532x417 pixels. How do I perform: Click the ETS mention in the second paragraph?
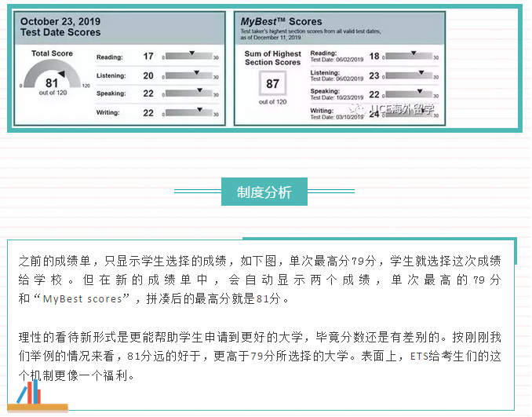coord(417,355)
